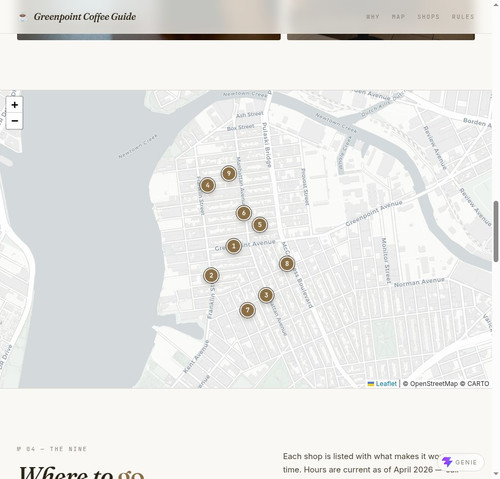Viewport: 500px width, 479px height.
Task: Click the 'Monitor Street' map label
Action: tap(386, 261)
